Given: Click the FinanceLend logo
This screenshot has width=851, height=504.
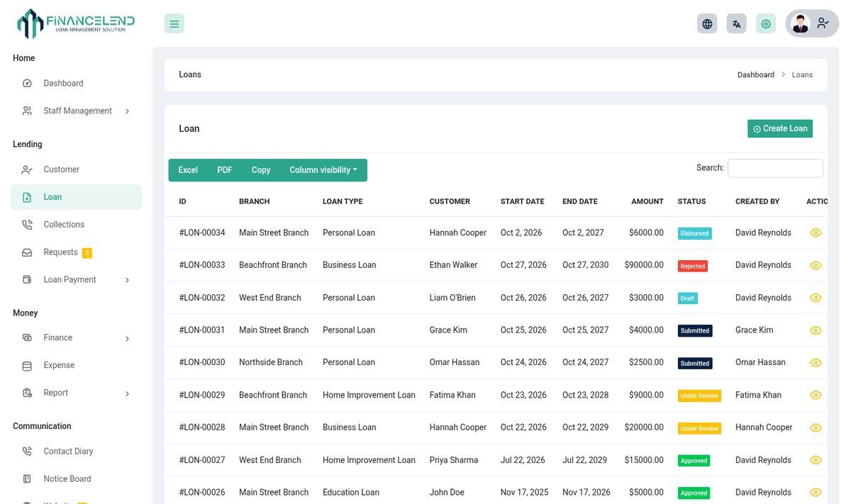Looking at the screenshot, I should pyautogui.click(x=76, y=23).
